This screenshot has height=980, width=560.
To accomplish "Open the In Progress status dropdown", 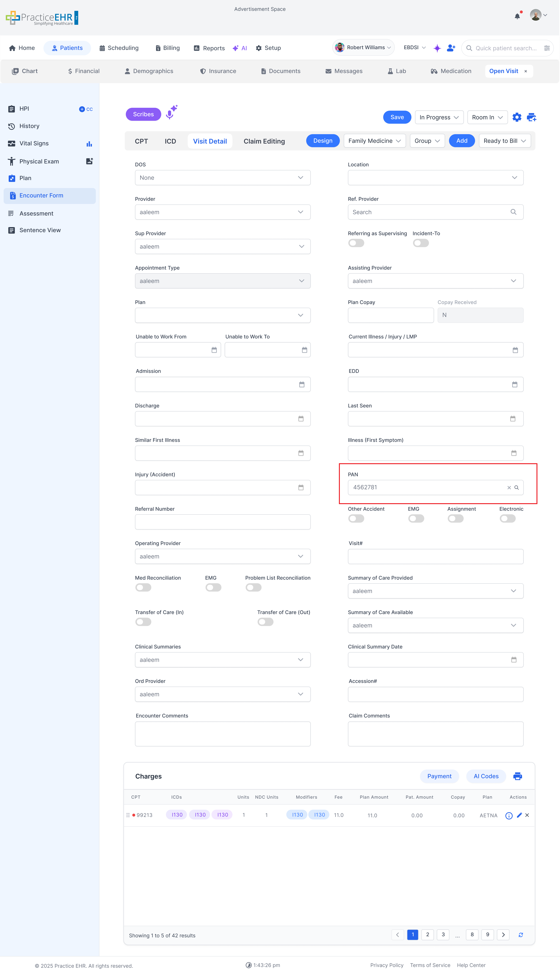I will (439, 117).
